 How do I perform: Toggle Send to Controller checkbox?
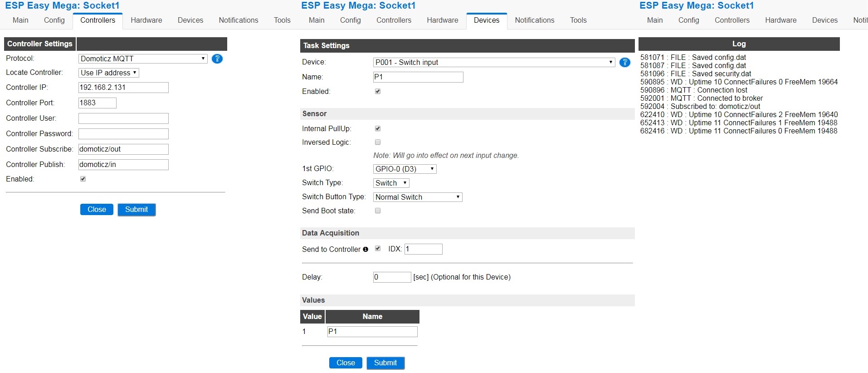(x=378, y=248)
